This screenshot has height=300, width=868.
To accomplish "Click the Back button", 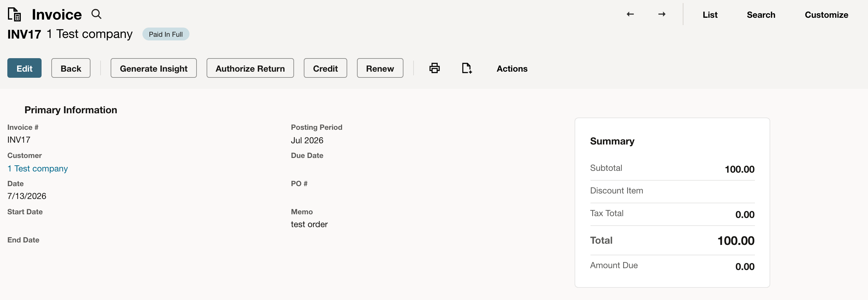I will point(71,68).
